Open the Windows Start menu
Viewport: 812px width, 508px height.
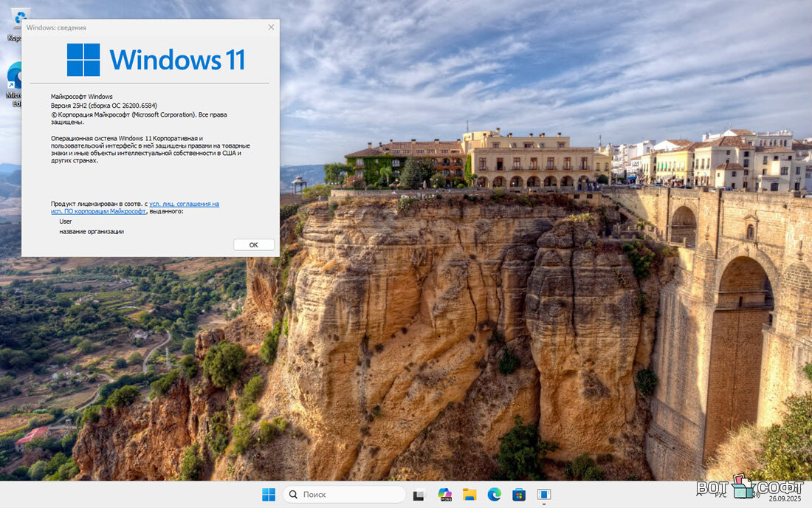(x=269, y=495)
